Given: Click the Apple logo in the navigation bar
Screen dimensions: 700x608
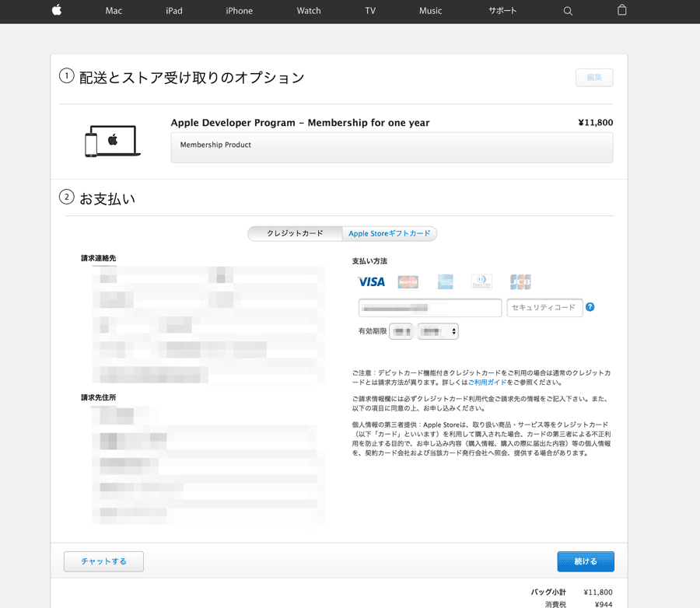Looking at the screenshot, I should (57, 10).
